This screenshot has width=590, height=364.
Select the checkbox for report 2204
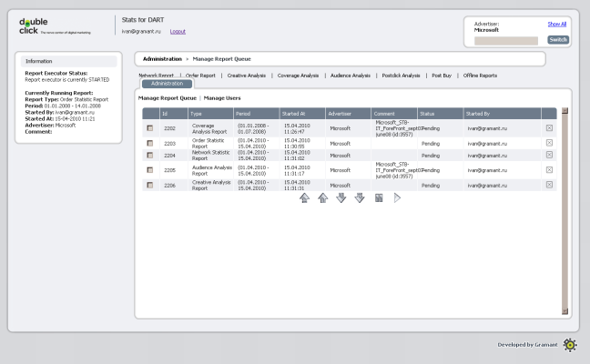tap(149, 155)
